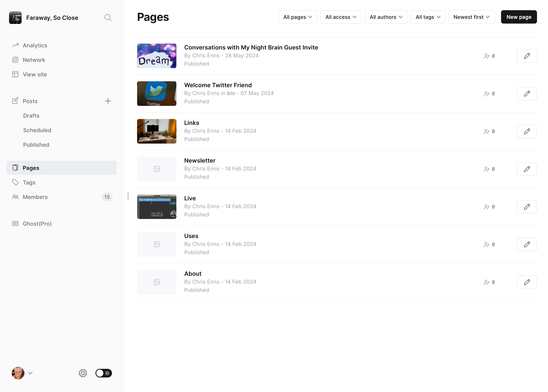Screen dimensions: 548x392
Task: Expand the All pages filter dropdown
Action: (x=297, y=17)
